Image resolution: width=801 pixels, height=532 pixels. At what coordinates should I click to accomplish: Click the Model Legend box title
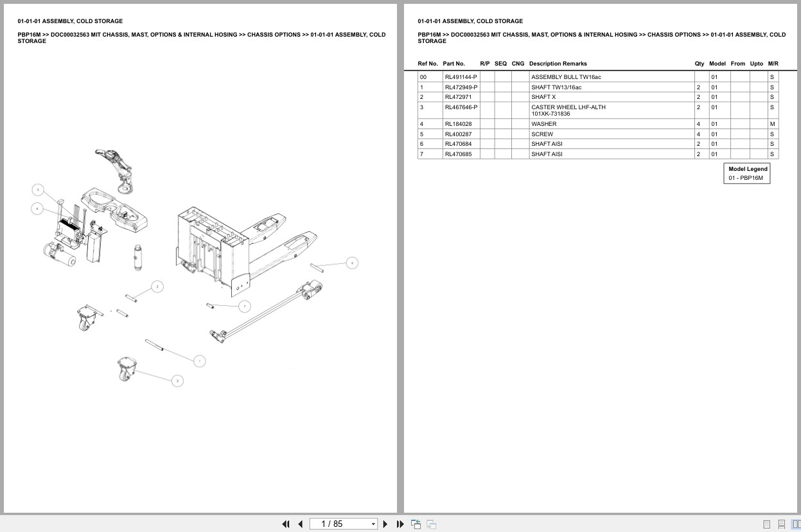coord(748,169)
